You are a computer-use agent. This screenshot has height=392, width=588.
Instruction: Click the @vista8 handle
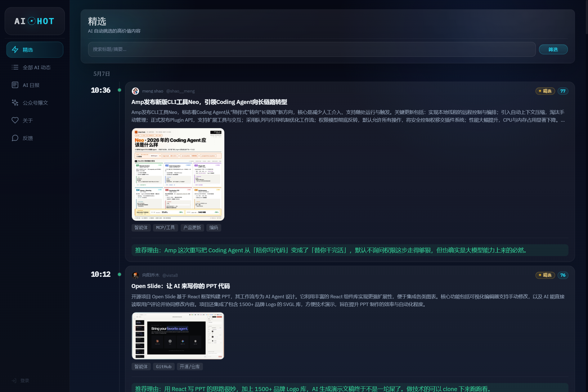(x=170, y=275)
